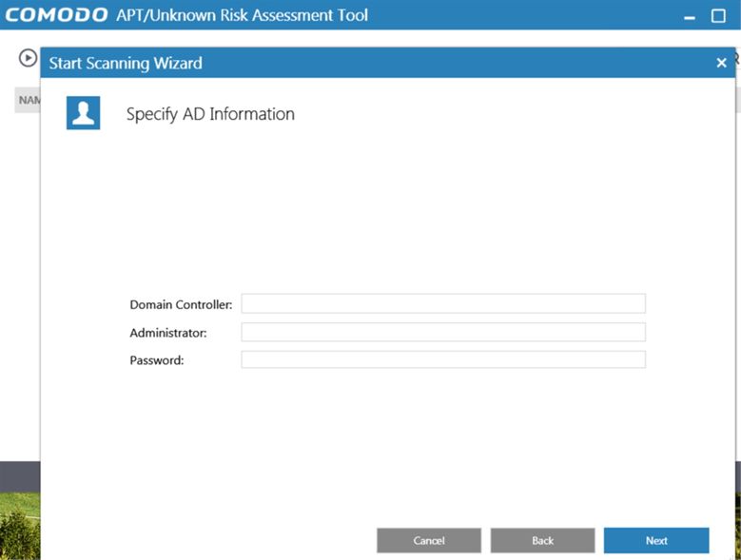This screenshot has height=560, width=741.
Task: Click into the Password field
Action: [442, 359]
